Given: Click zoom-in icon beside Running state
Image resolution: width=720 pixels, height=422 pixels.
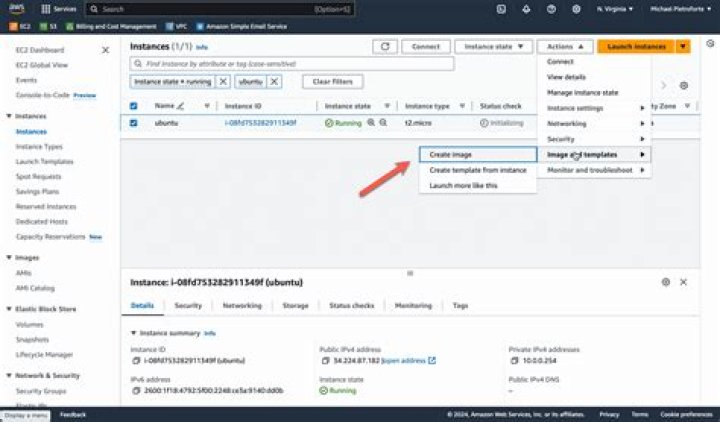Looking at the screenshot, I should click(x=370, y=123).
